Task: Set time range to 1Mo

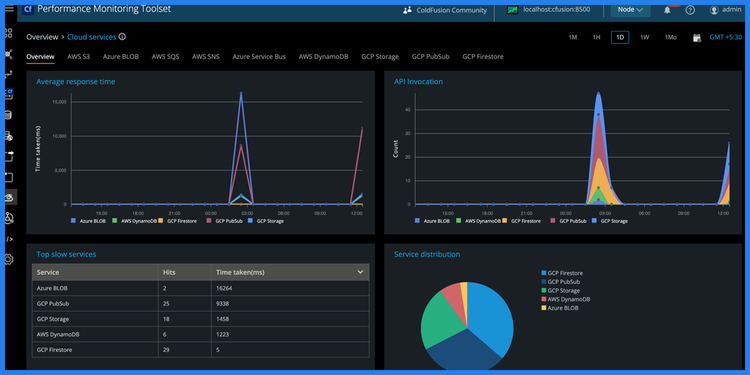Action: (x=671, y=37)
